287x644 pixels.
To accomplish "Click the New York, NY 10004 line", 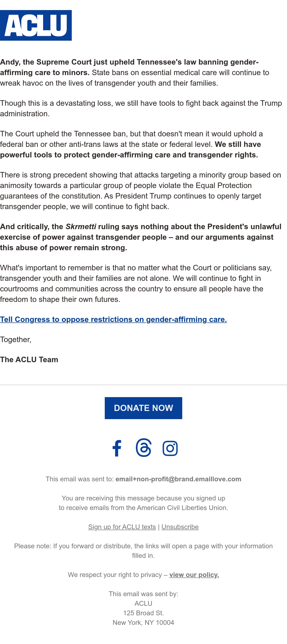I will click(x=143, y=622).
